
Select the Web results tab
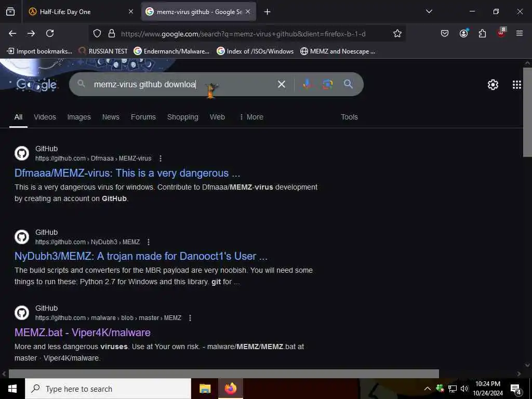click(217, 117)
